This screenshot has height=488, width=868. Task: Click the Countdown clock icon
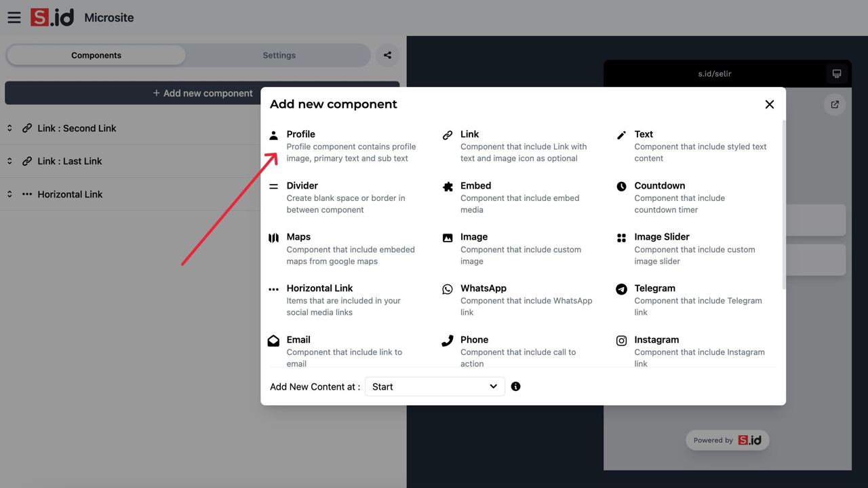coord(621,187)
